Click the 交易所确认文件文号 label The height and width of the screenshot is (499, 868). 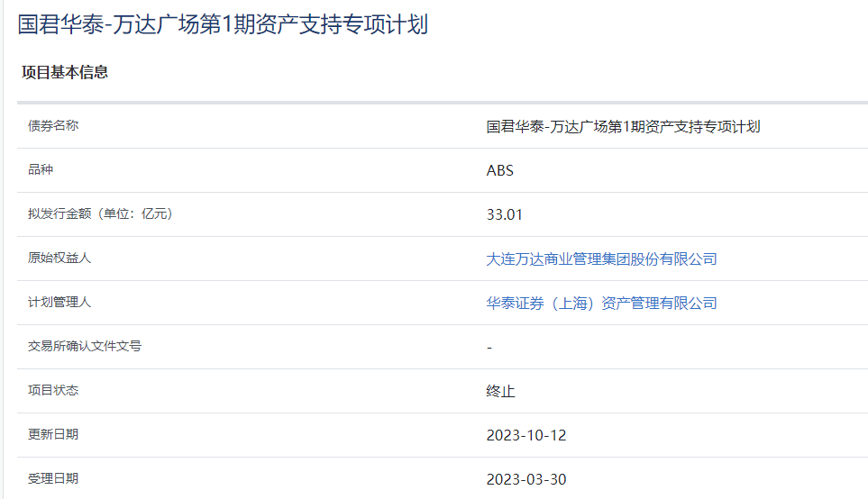(x=85, y=346)
